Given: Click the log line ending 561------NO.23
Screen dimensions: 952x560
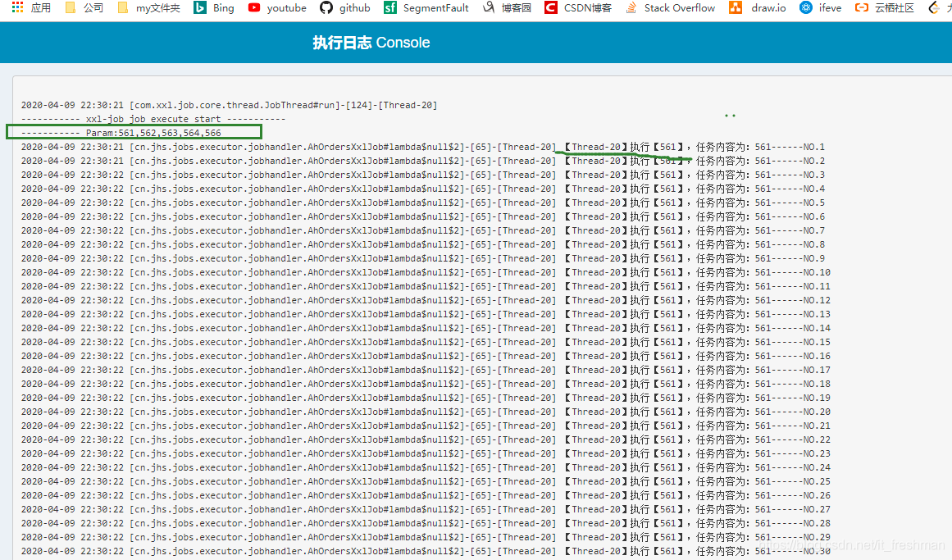Looking at the screenshot, I should click(426, 454).
